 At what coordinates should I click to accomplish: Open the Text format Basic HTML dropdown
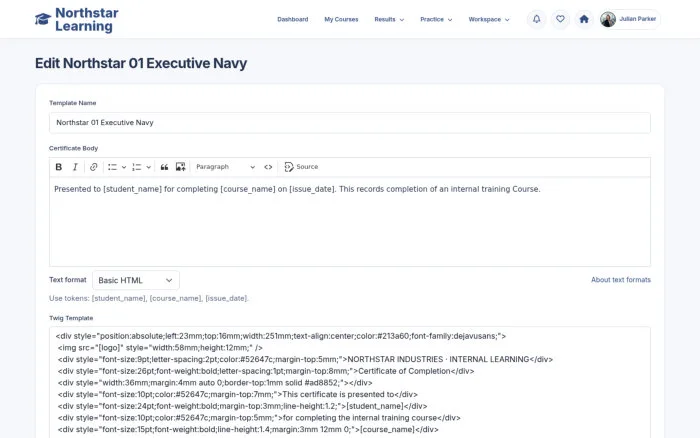pyautogui.click(x=136, y=280)
